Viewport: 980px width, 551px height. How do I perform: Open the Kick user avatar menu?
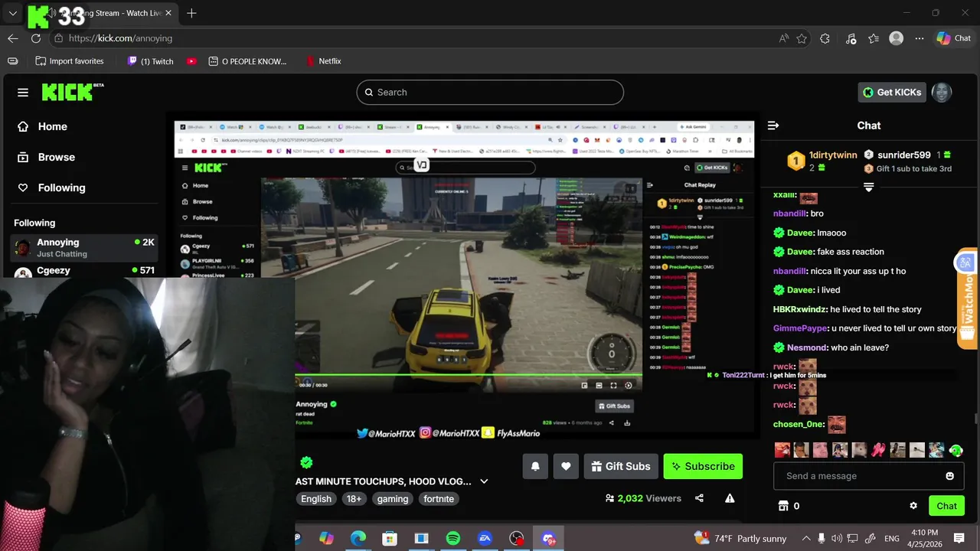942,92
